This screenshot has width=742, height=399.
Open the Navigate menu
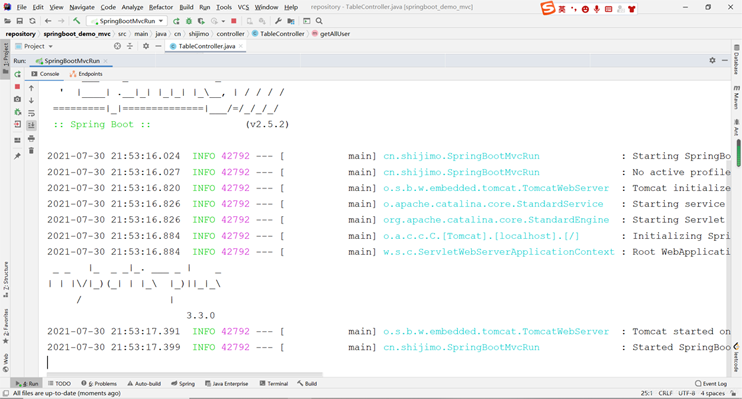82,7
